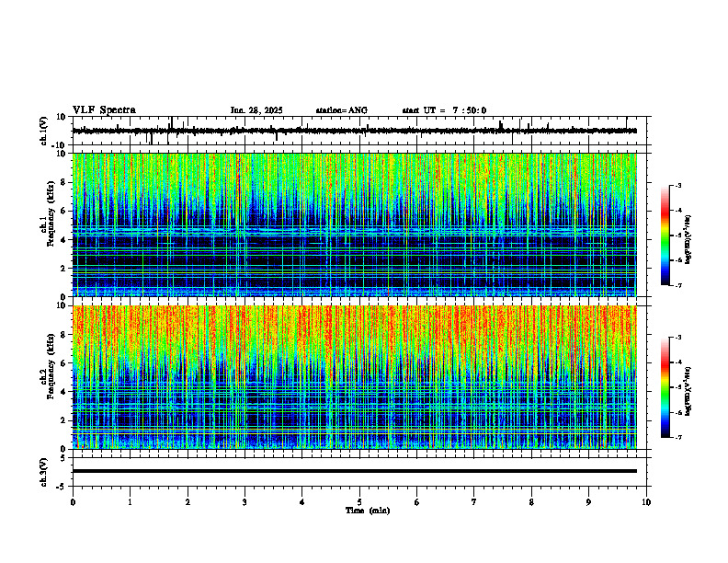Click the "-3" label on ch.1 colorbar
The image size is (728, 563).
678,186
